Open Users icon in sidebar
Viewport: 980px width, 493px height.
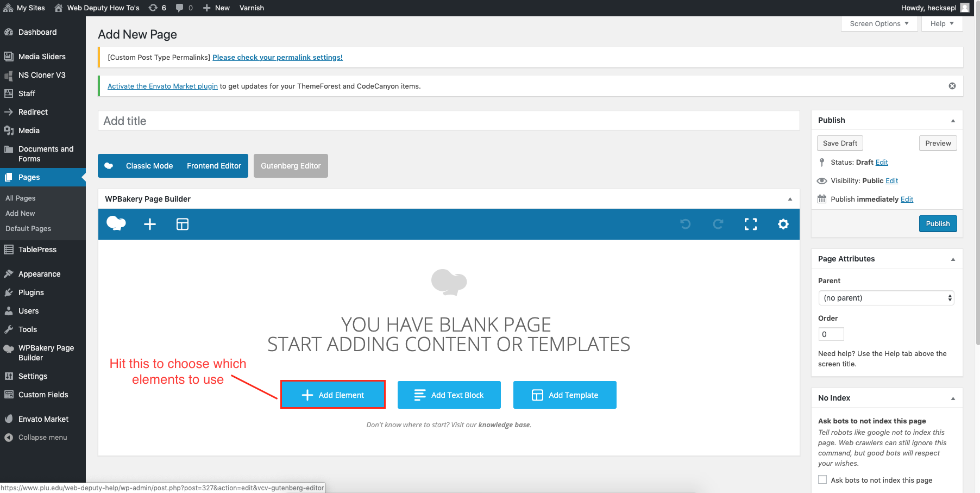pos(9,311)
